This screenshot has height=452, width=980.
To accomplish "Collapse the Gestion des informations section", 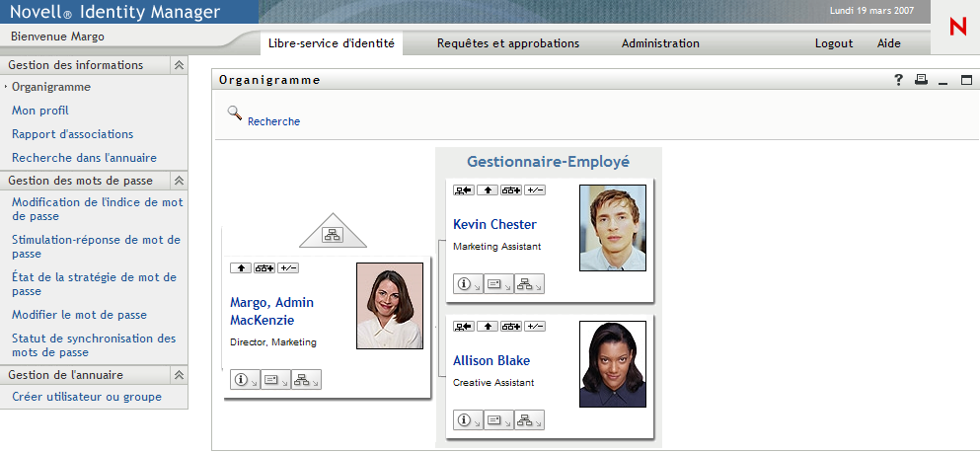I will coord(179,65).
